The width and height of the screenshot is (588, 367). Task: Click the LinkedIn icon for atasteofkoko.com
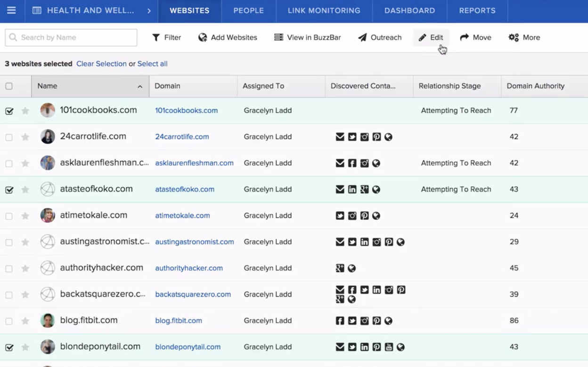352,189
